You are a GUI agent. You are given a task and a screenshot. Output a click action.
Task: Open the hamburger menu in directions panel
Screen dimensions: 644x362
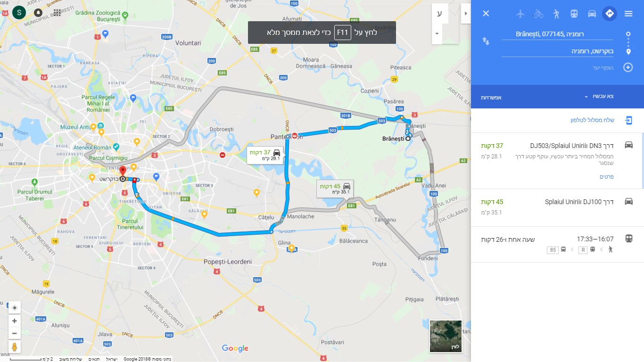click(x=628, y=14)
